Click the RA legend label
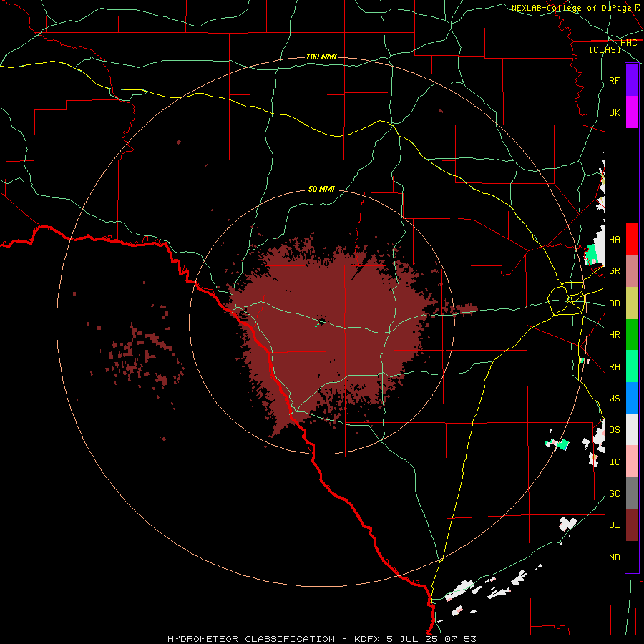This screenshot has height=644, width=644. tap(614, 366)
